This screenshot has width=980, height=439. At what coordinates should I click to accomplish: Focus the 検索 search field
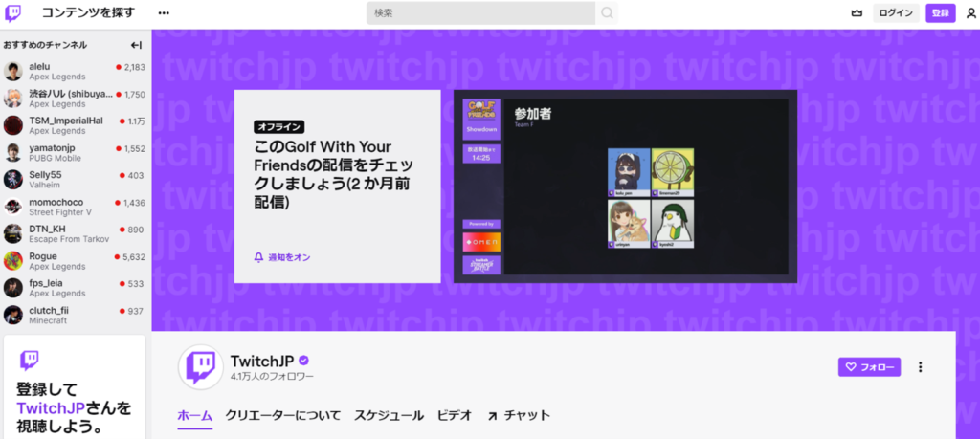[x=480, y=13]
